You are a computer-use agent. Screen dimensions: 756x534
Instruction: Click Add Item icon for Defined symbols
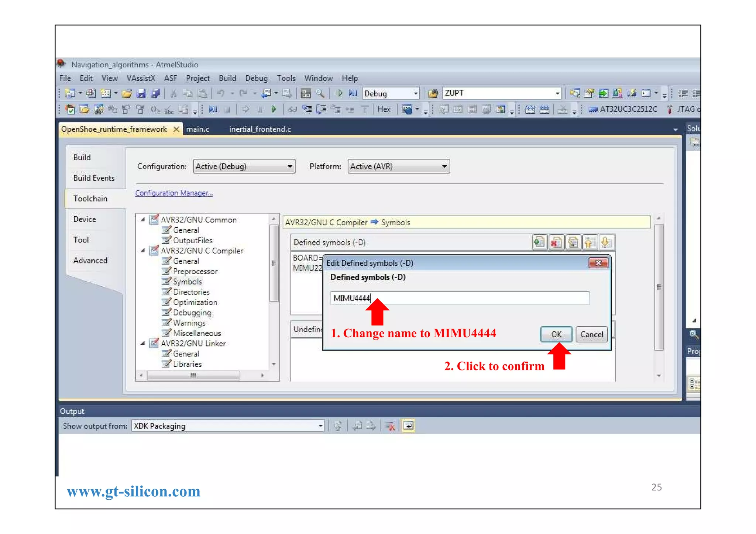(539, 242)
